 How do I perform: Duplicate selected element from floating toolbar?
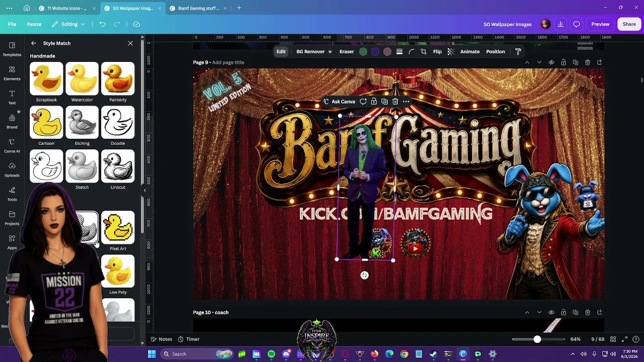(x=384, y=102)
